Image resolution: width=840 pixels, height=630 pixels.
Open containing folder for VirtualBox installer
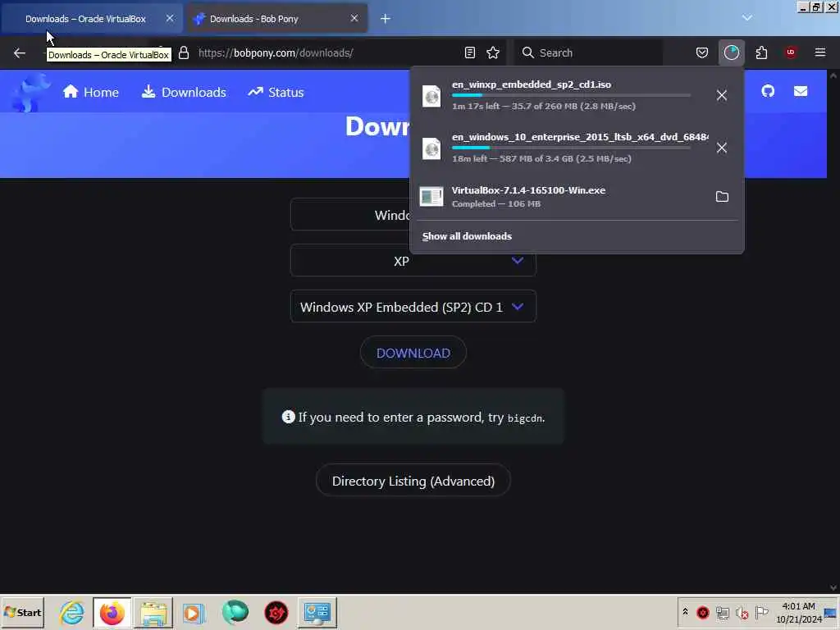pos(722,197)
